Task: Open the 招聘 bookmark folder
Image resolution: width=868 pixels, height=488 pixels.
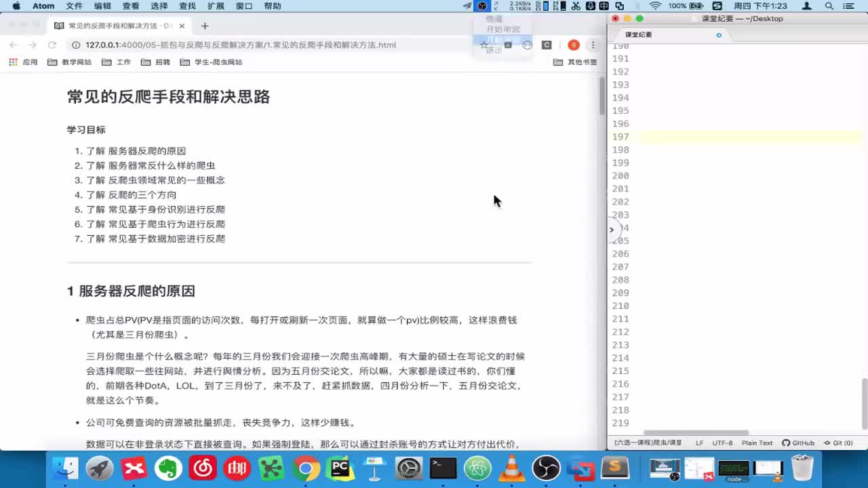Action: tap(155, 62)
